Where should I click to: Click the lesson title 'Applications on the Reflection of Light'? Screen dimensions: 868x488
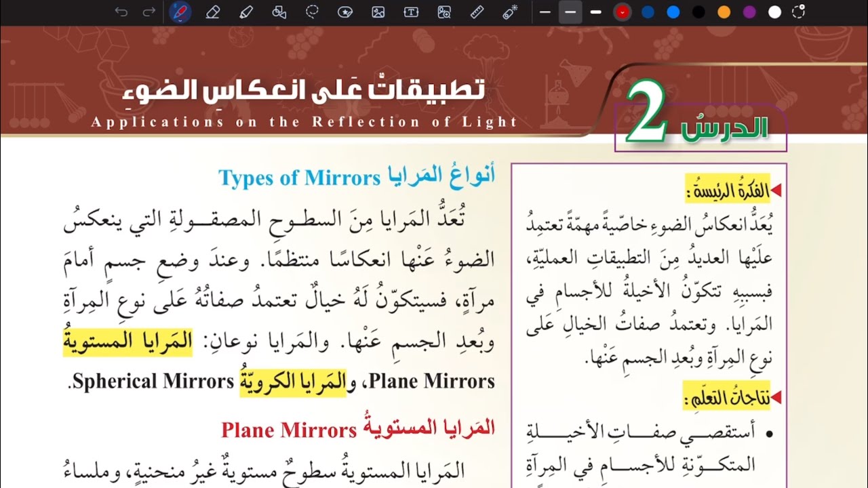click(304, 122)
